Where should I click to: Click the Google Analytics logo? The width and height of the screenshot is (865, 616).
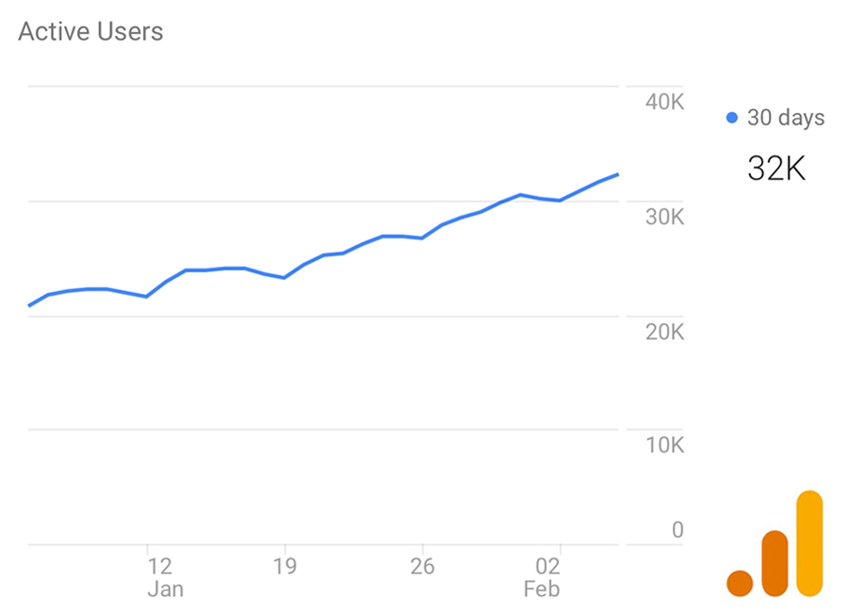pyautogui.click(x=775, y=543)
